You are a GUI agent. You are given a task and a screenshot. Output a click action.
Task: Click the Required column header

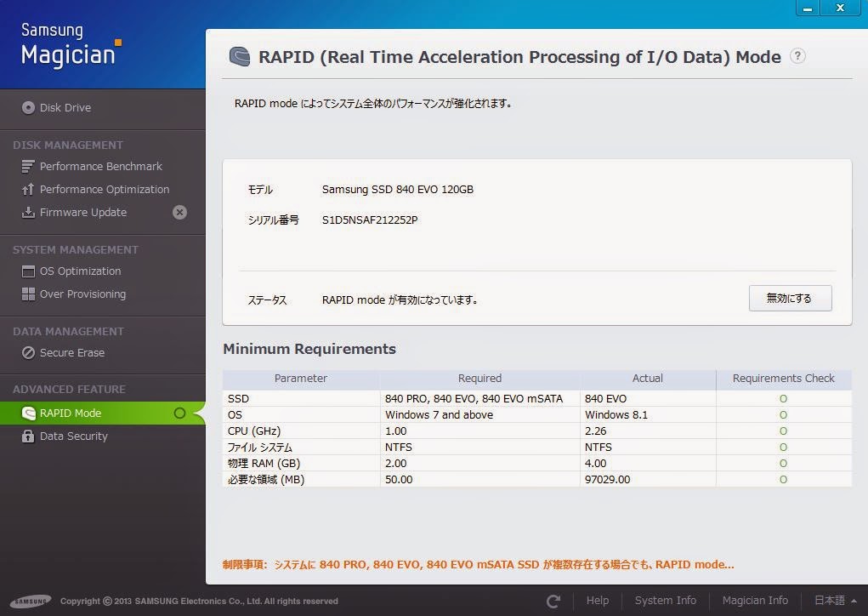point(479,379)
